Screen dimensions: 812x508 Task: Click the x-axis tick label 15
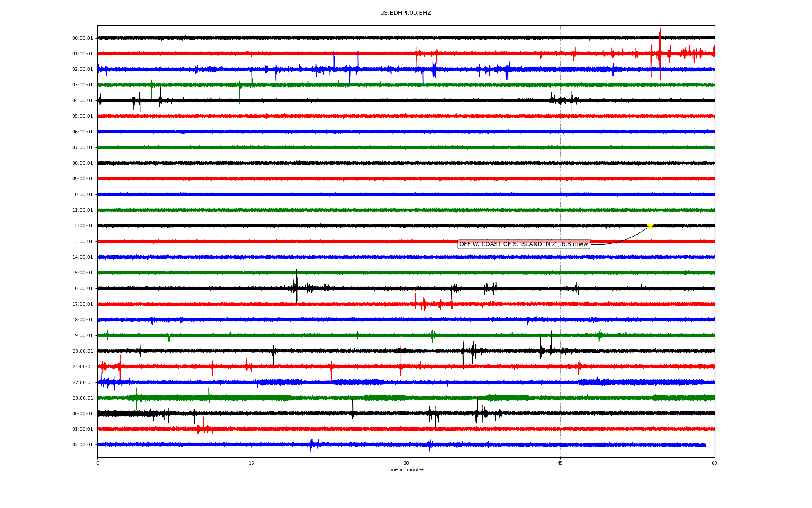click(252, 464)
